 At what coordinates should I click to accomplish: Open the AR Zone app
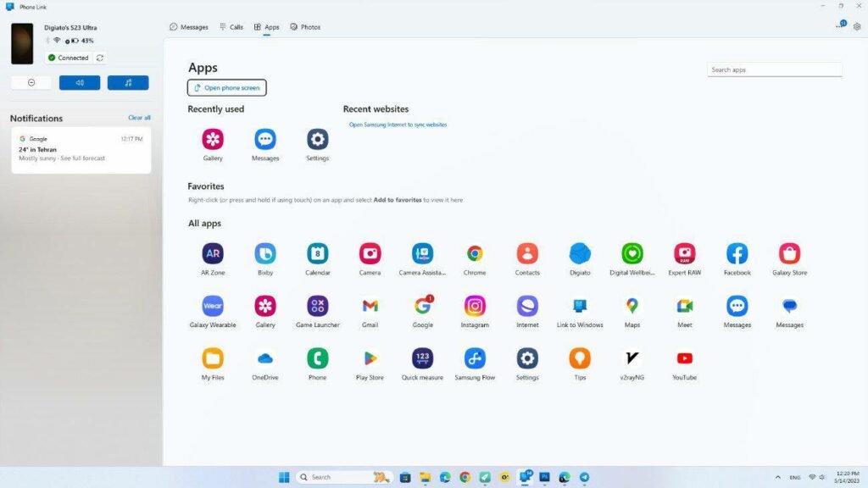(x=213, y=253)
